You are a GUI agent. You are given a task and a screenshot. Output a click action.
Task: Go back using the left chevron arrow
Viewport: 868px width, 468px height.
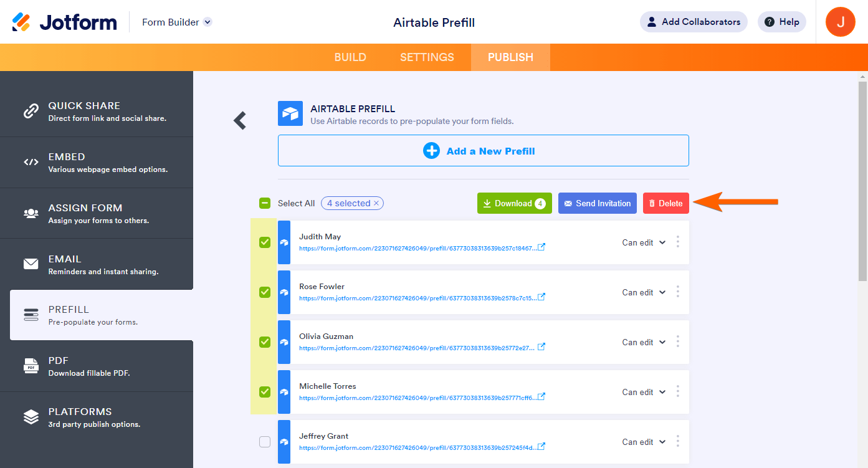click(x=240, y=120)
